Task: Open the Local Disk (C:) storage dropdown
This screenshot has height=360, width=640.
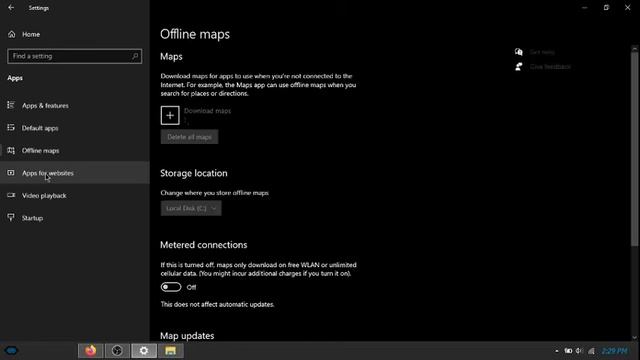Action: [x=191, y=208]
